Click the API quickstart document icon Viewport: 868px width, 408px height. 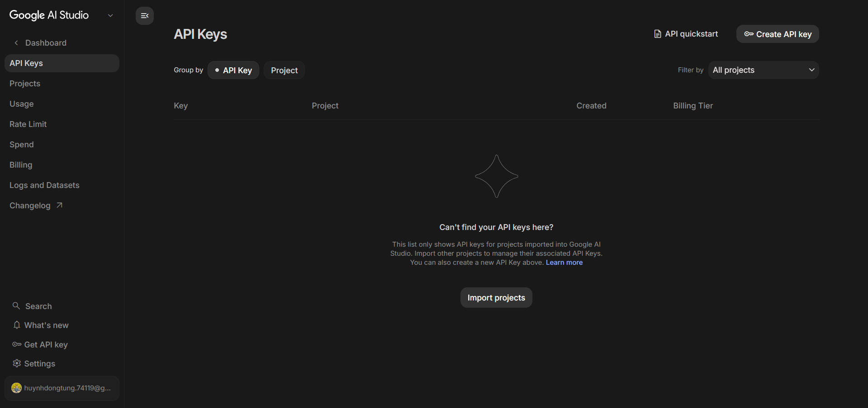click(x=658, y=34)
